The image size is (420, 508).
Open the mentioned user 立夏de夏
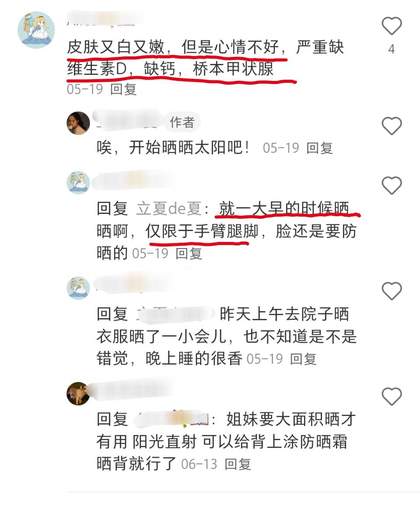coord(169,209)
